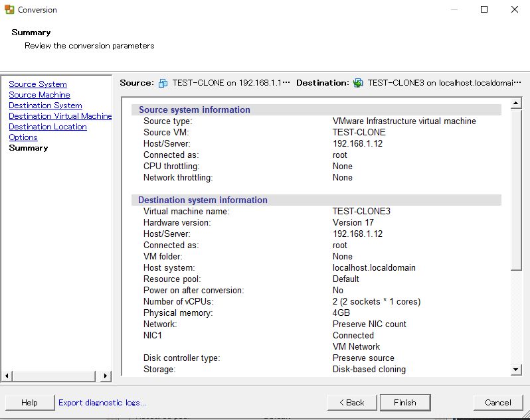Click vCPUs value 2 sockets 1 cores

377,301
